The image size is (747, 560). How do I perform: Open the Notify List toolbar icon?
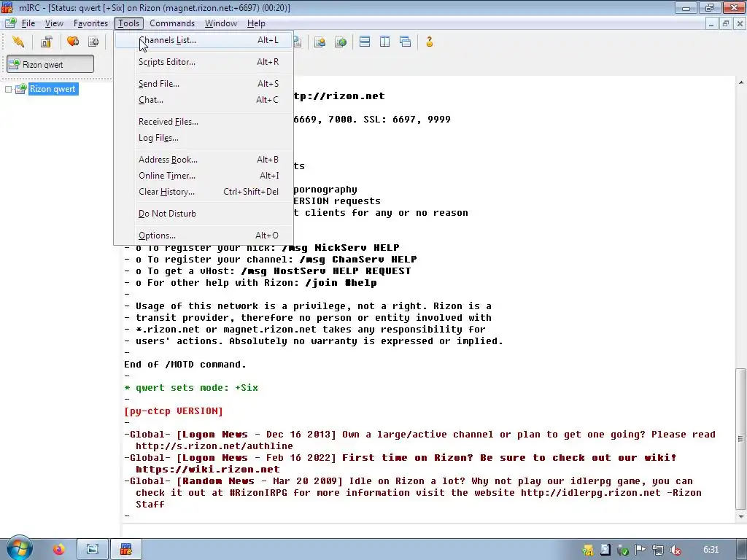(x=320, y=42)
